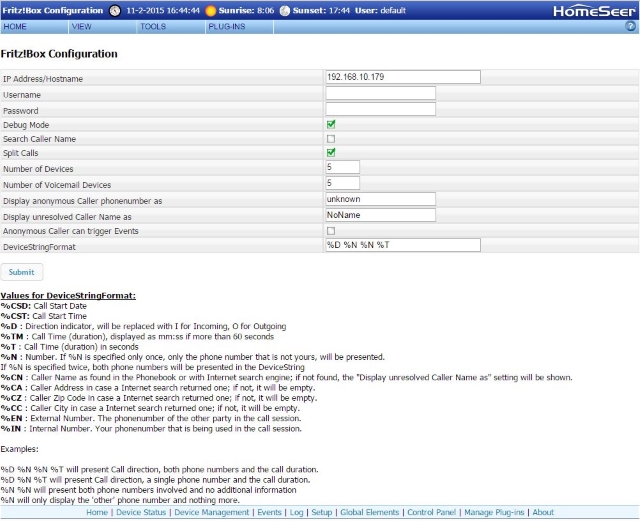This screenshot has width=640, height=521.
Task: Click the DeviceStringFormat input field
Action: tap(403, 245)
